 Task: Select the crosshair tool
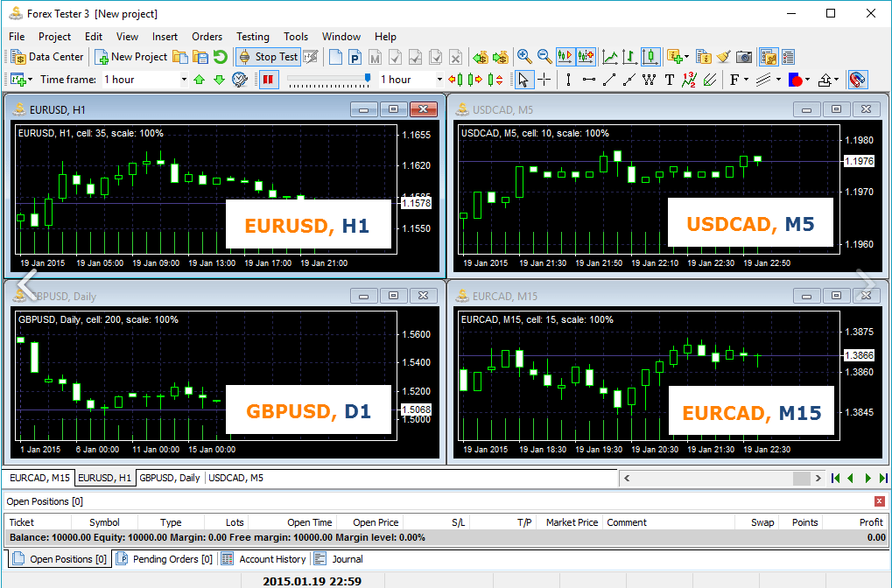tap(544, 80)
